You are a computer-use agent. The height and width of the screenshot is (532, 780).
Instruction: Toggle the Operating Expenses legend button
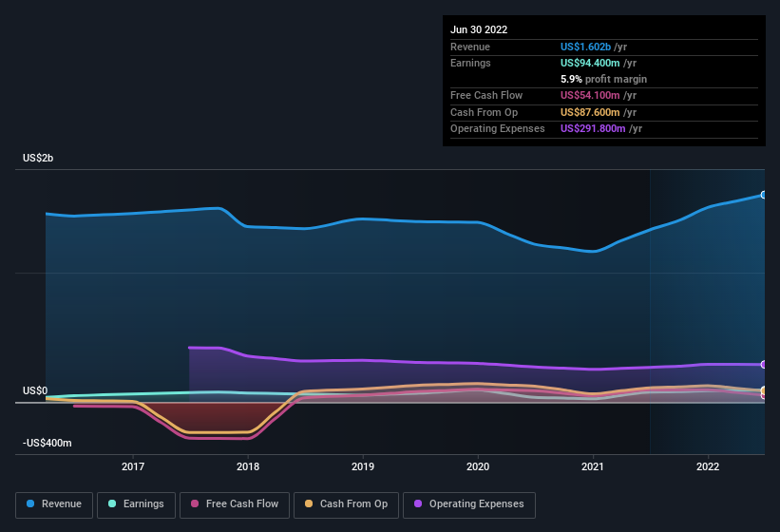pyautogui.click(x=469, y=504)
